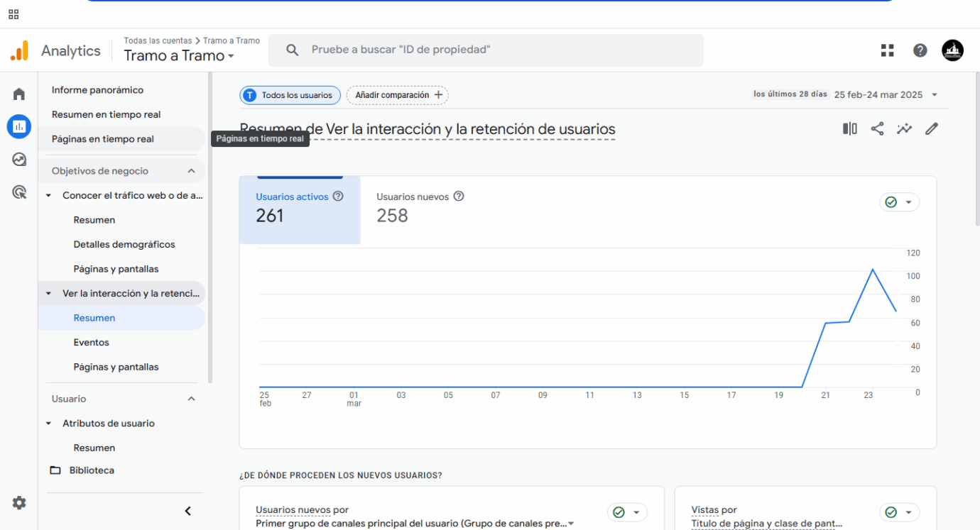Open the date range dropdown
The width and height of the screenshot is (980, 530).
point(886,95)
